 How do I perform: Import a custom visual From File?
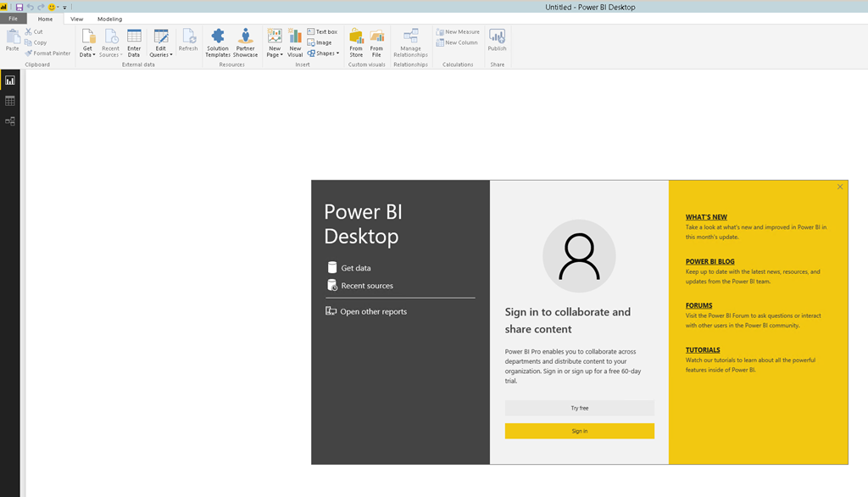click(x=376, y=42)
